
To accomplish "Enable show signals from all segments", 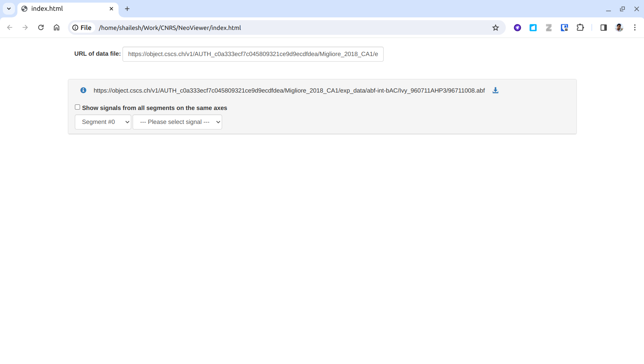I will (x=77, y=107).
